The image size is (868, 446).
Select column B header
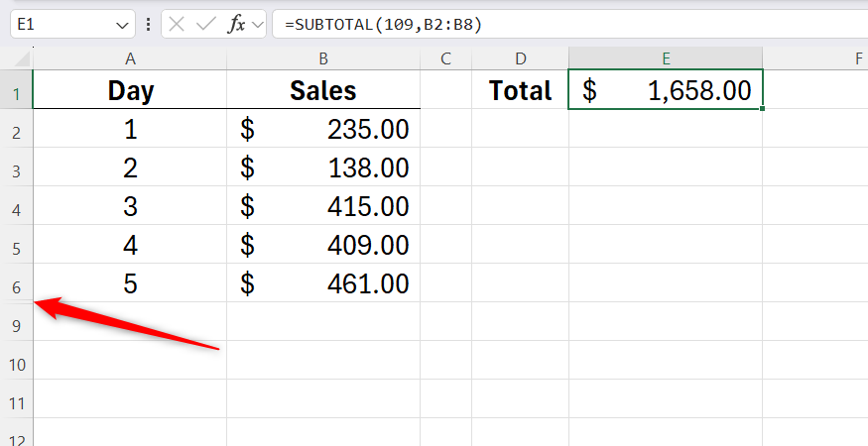click(323, 58)
